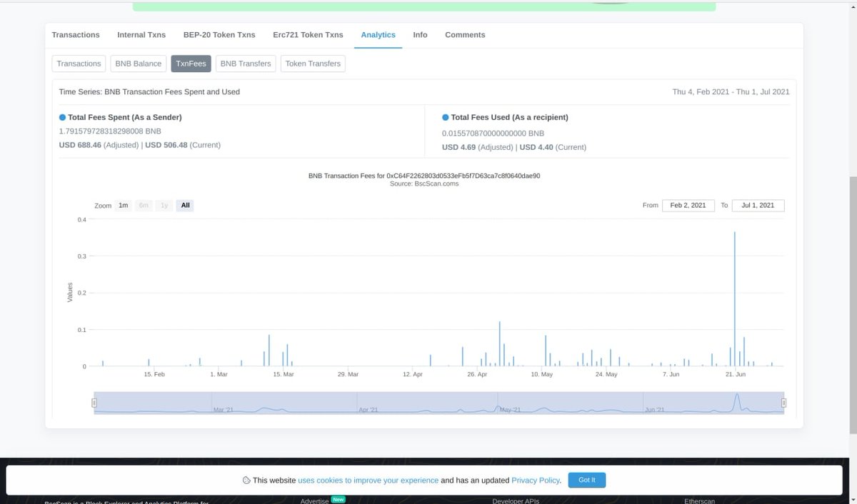The image size is (857, 504).
Task: Show BNB Balance analytics chart
Action: (x=139, y=64)
